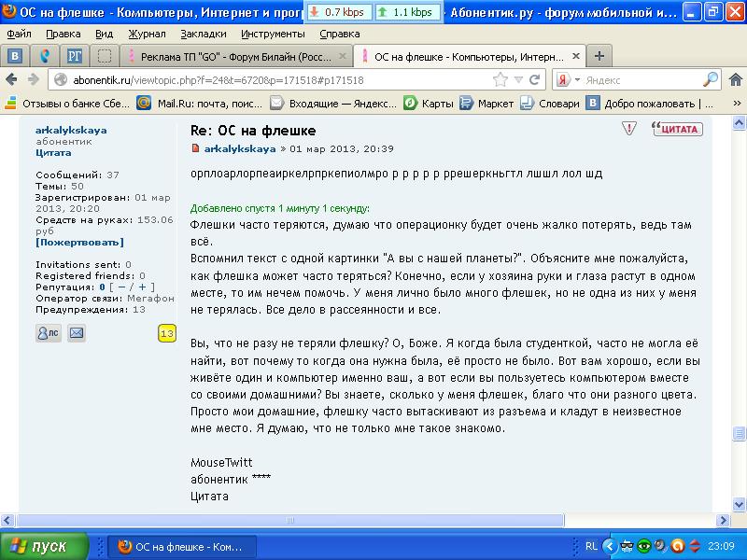Click the report post warning icon
747x560 pixels.
(x=629, y=129)
